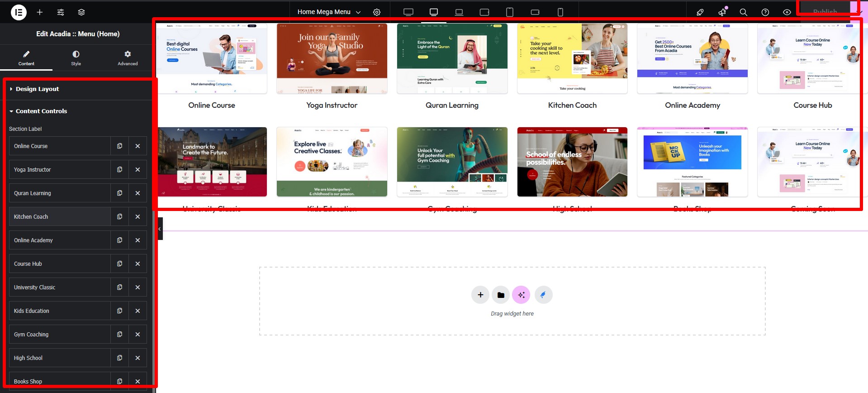Open the help question mark icon

(x=765, y=12)
